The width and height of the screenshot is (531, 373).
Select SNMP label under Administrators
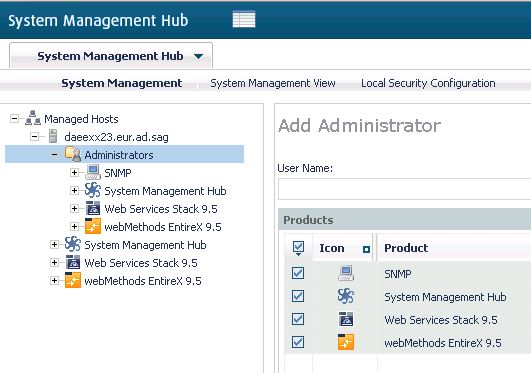118,173
